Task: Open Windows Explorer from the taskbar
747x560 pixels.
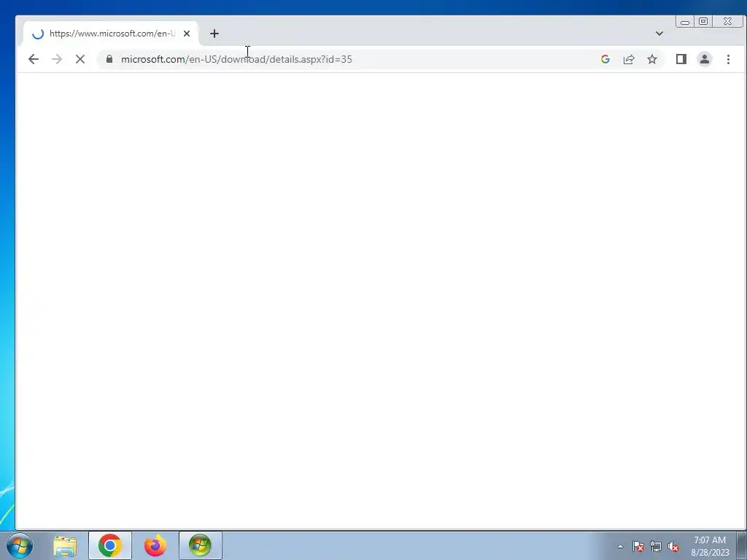Action: (65, 545)
